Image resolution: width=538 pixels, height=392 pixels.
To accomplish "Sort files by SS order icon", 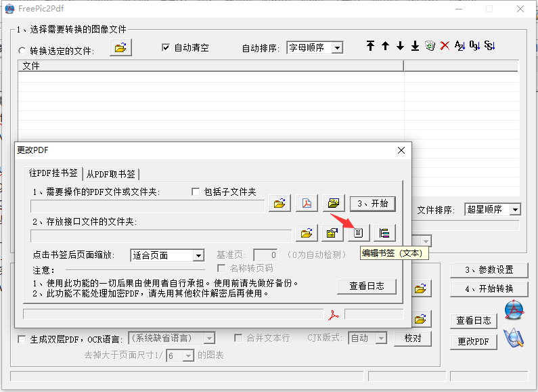I will click(490, 45).
